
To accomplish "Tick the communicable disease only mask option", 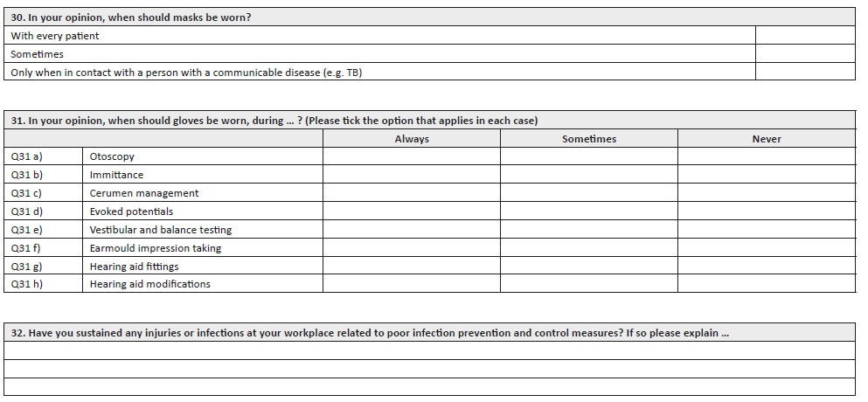I will coord(805,73).
